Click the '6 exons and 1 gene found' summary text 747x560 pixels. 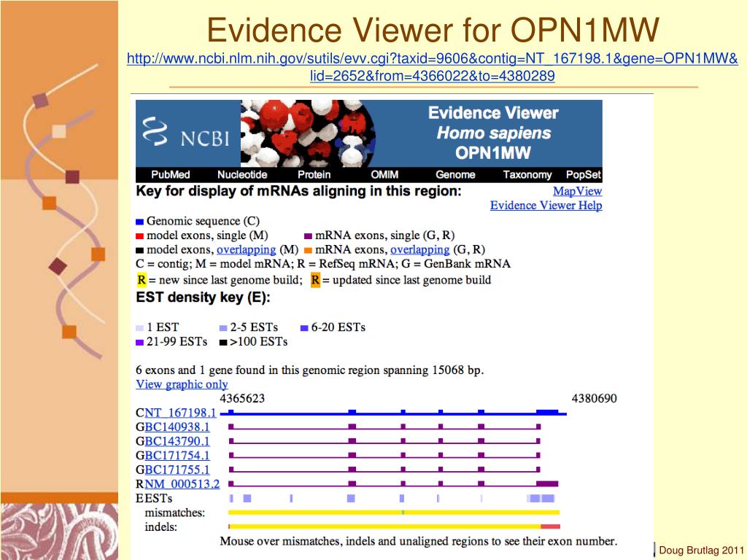point(309,370)
